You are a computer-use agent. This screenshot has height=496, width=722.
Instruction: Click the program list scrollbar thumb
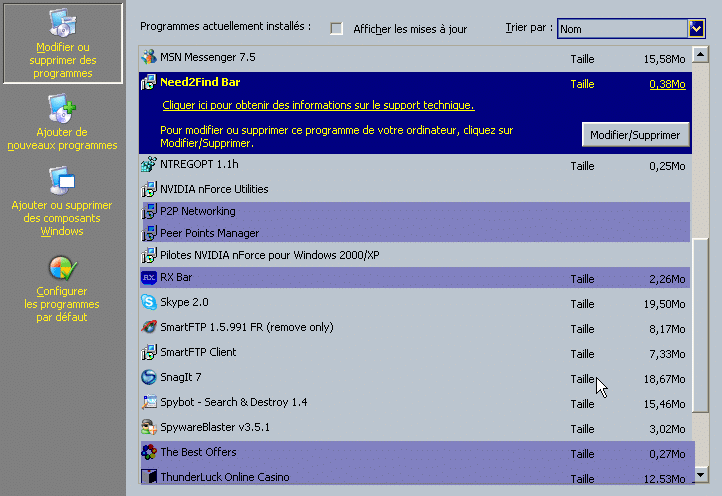coord(700,325)
